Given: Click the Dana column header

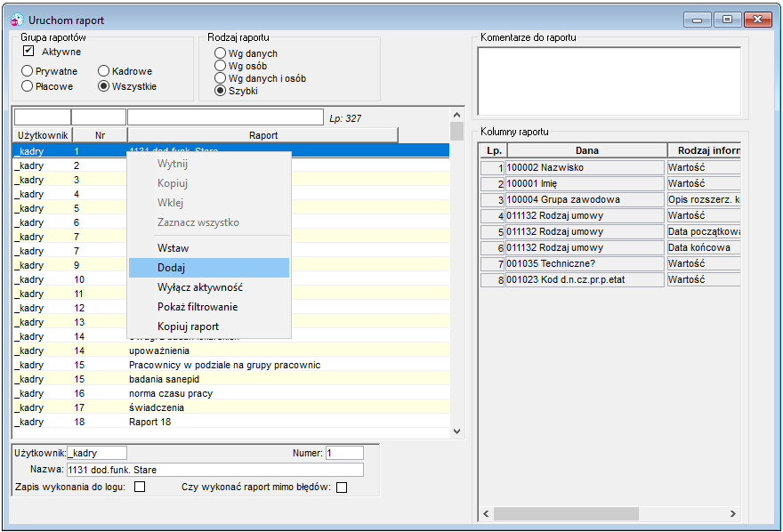Looking at the screenshot, I should (587, 150).
